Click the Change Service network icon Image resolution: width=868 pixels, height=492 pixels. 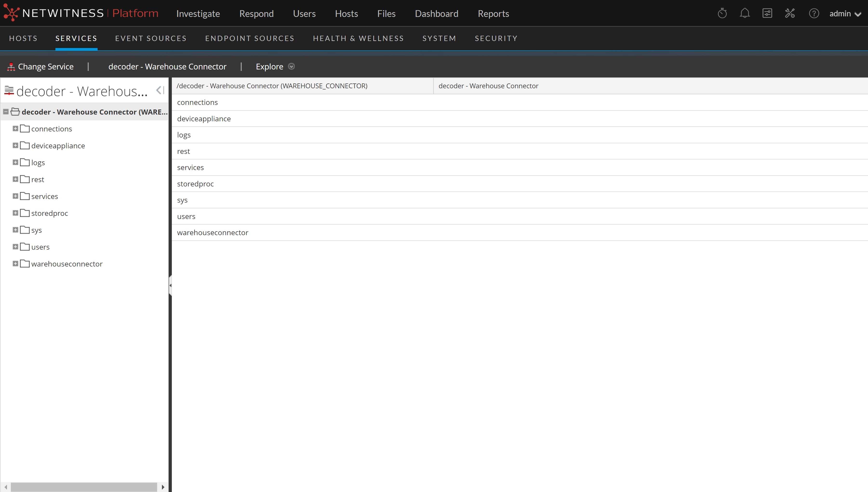tap(11, 67)
